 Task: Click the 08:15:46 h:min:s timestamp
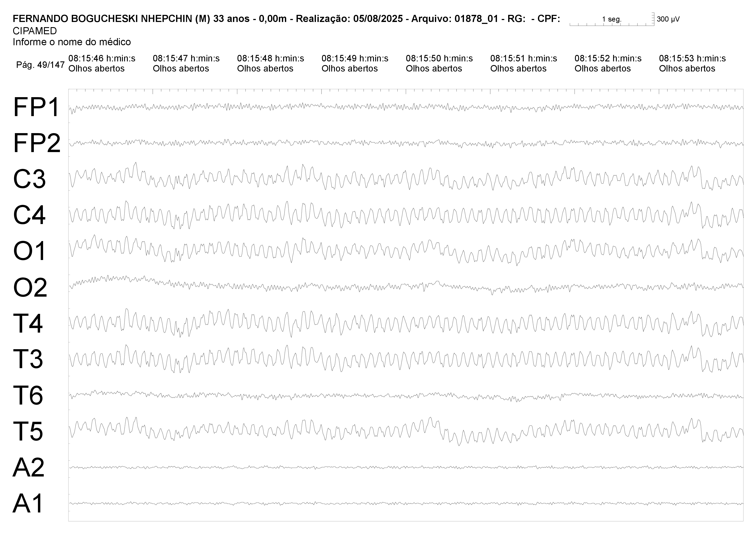click(x=102, y=59)
